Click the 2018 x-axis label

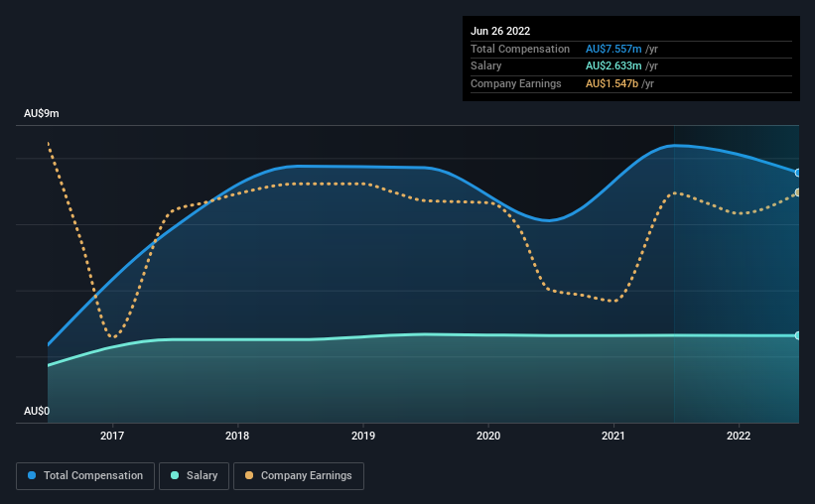tap(237, 436)
